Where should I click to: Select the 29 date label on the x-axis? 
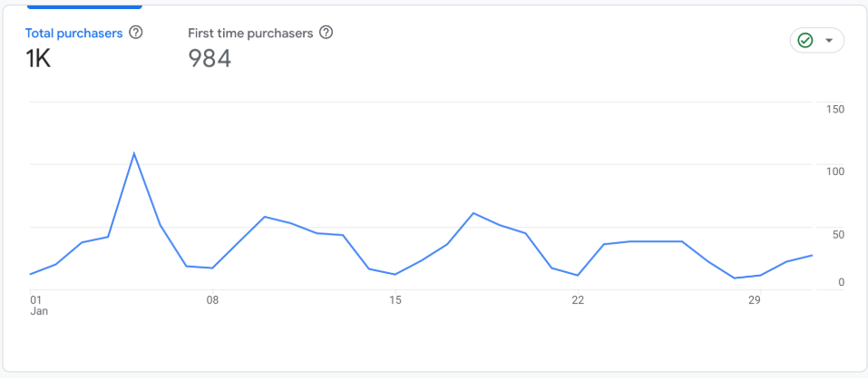[x=755, y=299]
